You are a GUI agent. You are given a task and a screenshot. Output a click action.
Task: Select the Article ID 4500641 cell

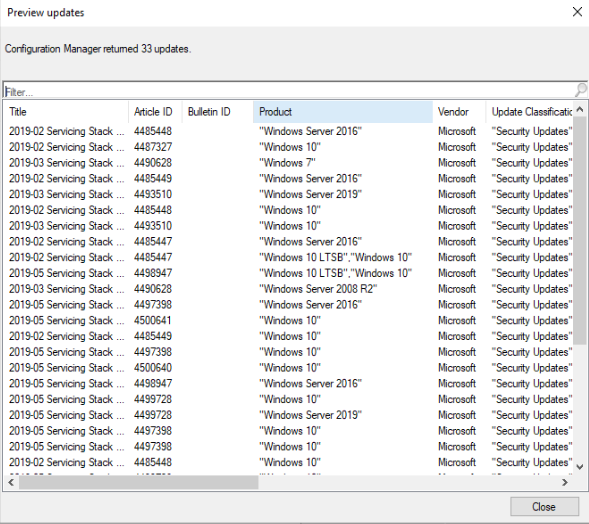(x=153, y=320)
